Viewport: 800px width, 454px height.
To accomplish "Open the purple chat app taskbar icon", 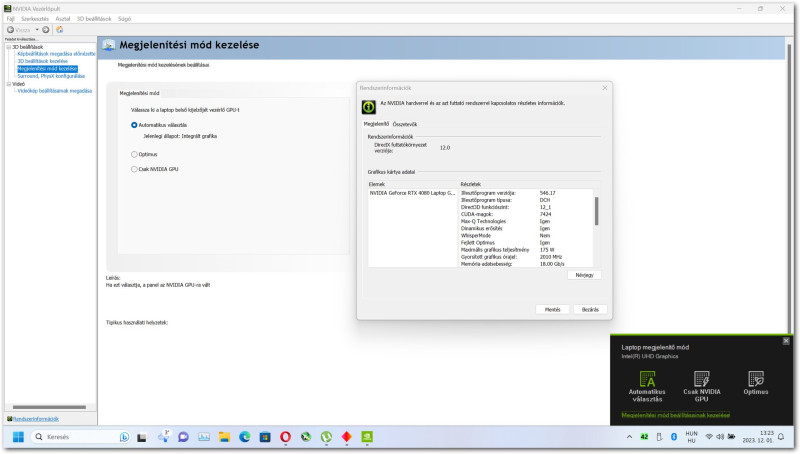I will pyautogui.click(x=183, y=437).
